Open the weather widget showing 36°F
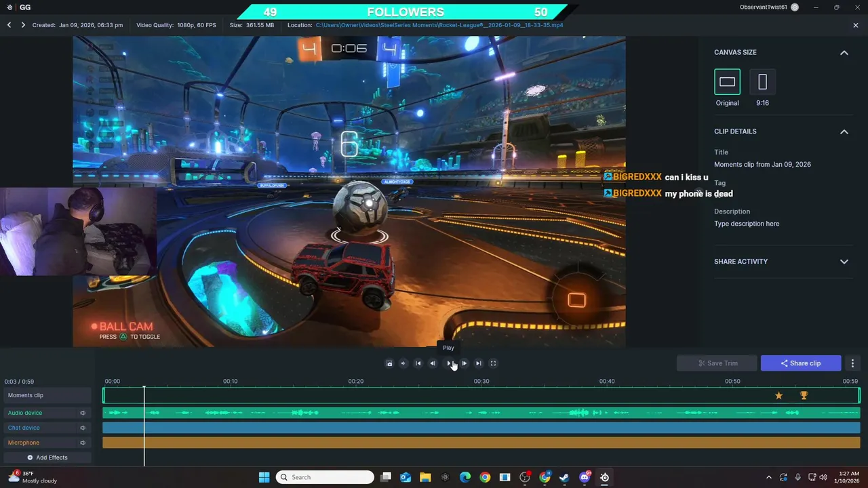Screen dimensions: 868x488 [x=32, y=477]
